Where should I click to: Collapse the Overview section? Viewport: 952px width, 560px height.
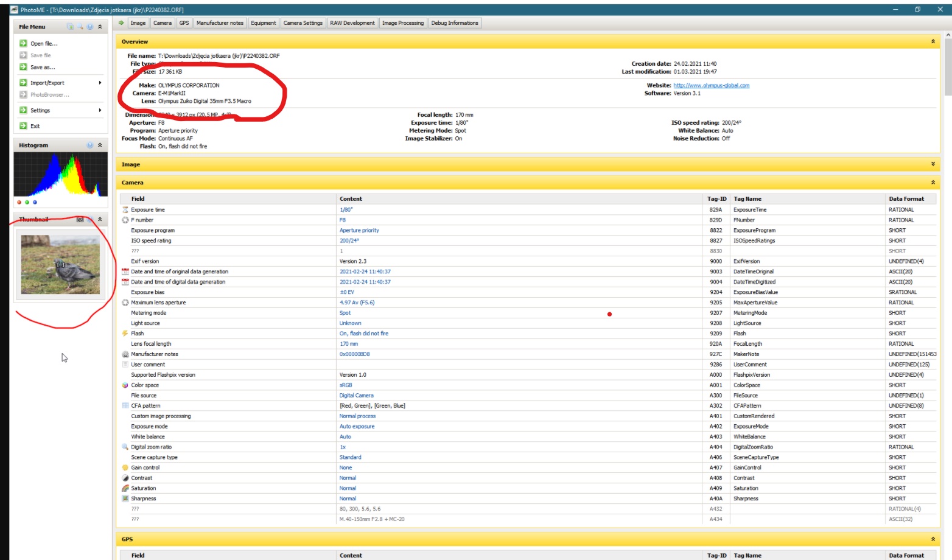[933, 42]
